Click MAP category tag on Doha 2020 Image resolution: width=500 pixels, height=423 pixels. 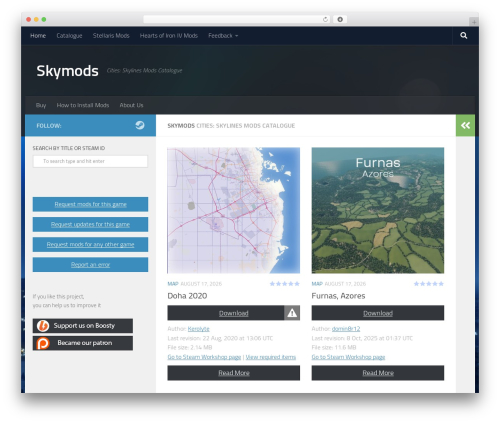point(173,284)
